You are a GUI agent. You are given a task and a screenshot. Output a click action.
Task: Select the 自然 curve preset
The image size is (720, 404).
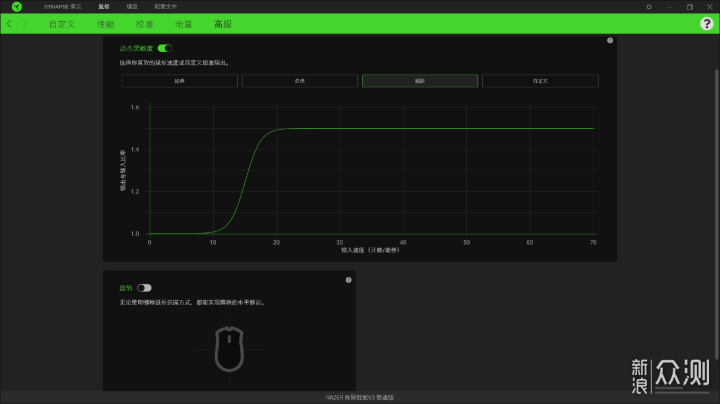[x=300, y=81]
